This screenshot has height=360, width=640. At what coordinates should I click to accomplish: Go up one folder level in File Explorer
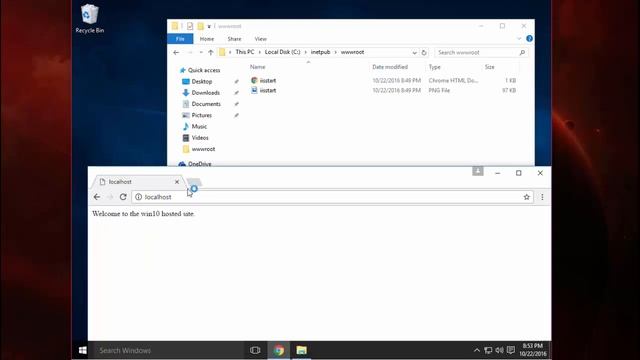[211, 53]
